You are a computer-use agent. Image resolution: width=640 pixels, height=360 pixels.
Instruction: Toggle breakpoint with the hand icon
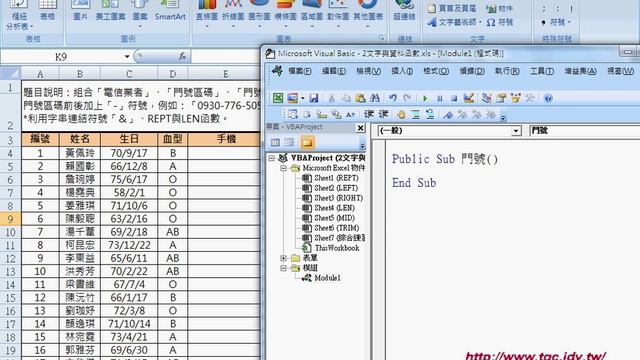[x=401, y=115]
